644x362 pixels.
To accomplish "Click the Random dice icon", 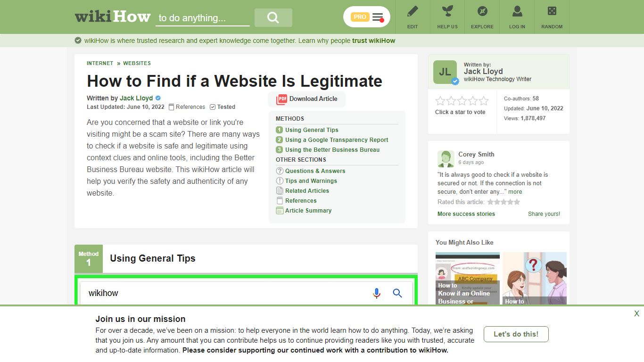I will click(x=552, y=11).
